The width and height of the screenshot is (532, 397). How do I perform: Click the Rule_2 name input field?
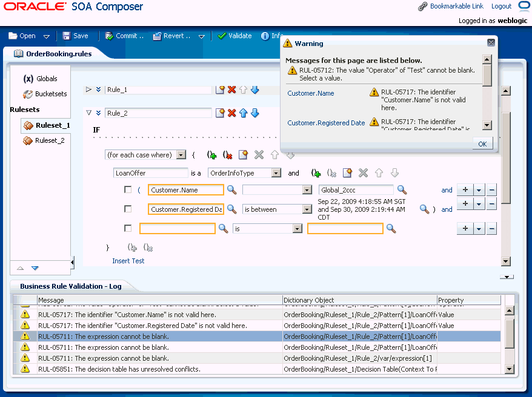click(158, 113)
